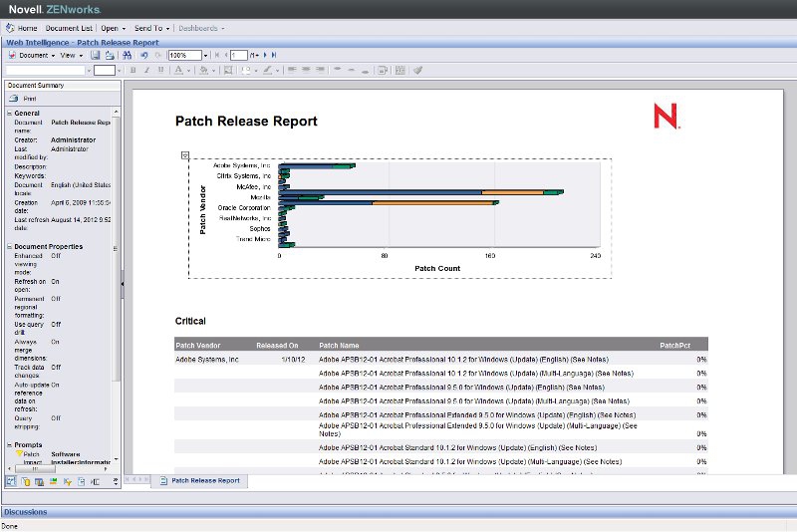Click the zoom percentage field
This screenshot has width=797, height=532.
(185, 55)
